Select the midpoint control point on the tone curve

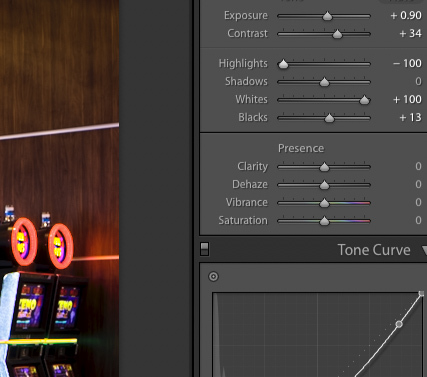point(399,324)
